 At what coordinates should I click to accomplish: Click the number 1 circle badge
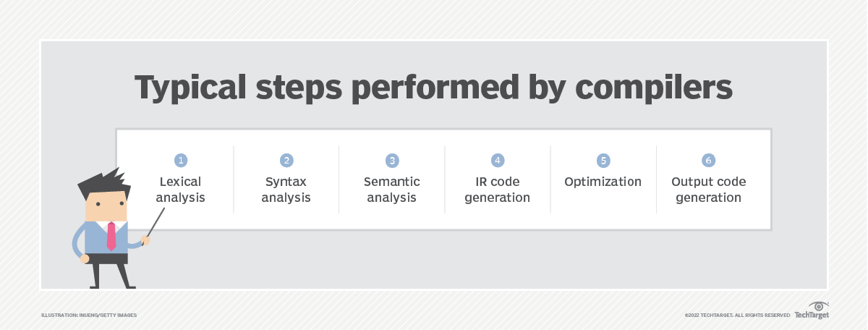point(181,160)
